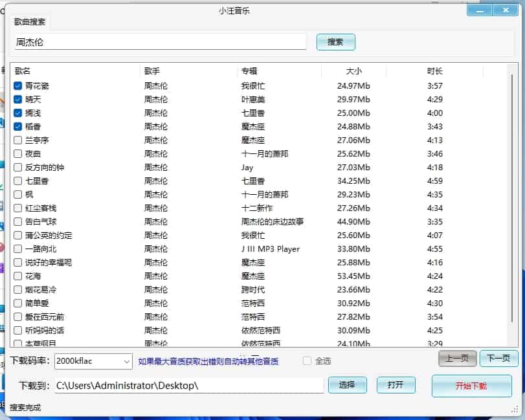The image size is (525, 420).
Task: Click the blue note 如果最大音质获取出错则自动转其他音质
Action: [208, 361]
